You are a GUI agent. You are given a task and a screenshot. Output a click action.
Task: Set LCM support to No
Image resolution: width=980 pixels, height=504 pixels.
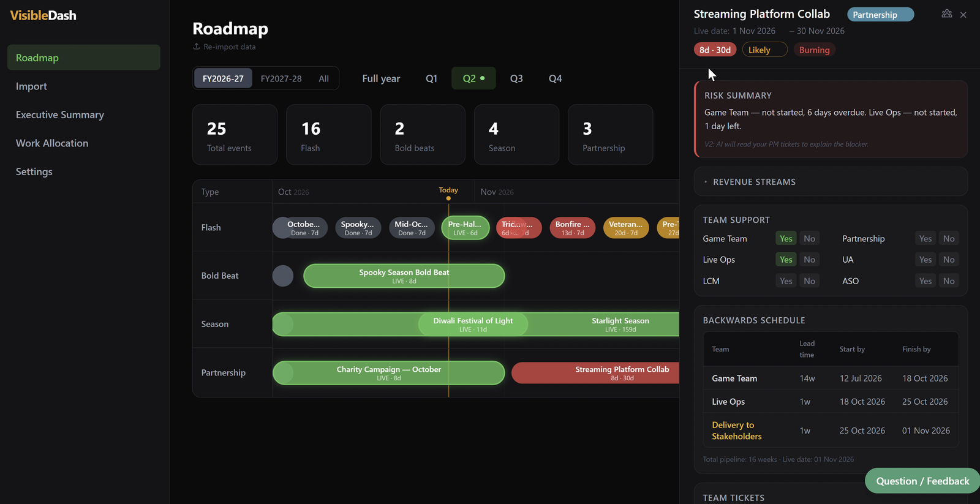pyautogui.click(x=809, y=281)
